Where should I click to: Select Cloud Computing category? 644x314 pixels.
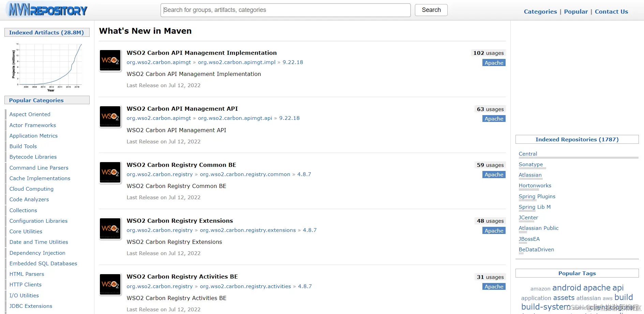click(31, 189)
